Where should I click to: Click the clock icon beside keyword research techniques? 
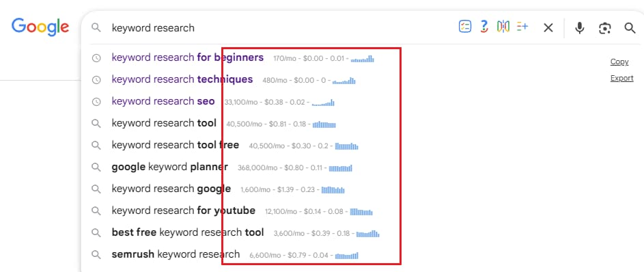coord(96,80)
